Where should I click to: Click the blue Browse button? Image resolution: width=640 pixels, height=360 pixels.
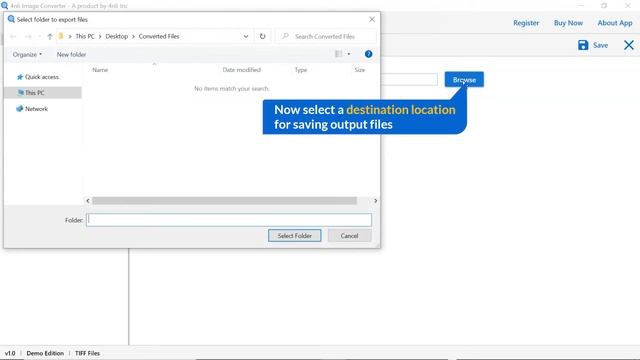point(464,80)
